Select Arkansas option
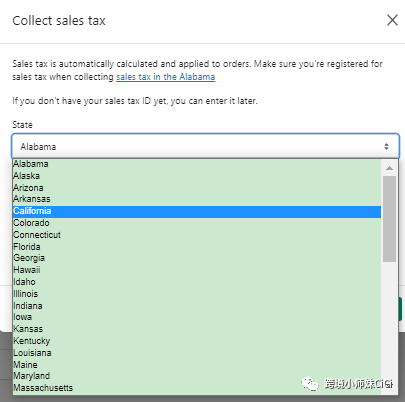This screenshot has height=402, width=405. click(197, 199)
